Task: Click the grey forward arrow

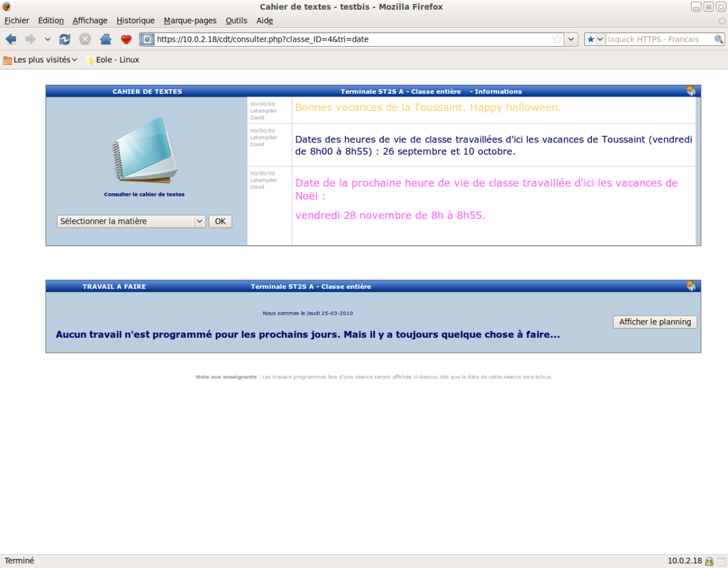Action: click(x=30, y=39)
